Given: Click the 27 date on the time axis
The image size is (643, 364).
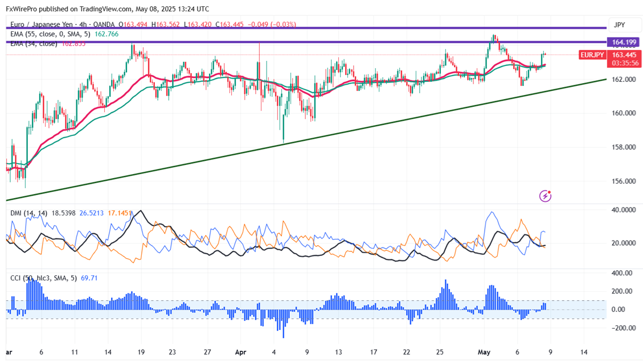Looking at the screenshot, I should (x=207, y=352).
